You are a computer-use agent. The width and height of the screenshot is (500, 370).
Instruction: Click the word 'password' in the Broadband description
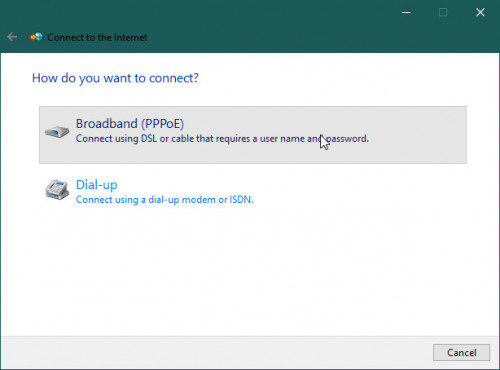pyautogui.click(x=346, y=139)
